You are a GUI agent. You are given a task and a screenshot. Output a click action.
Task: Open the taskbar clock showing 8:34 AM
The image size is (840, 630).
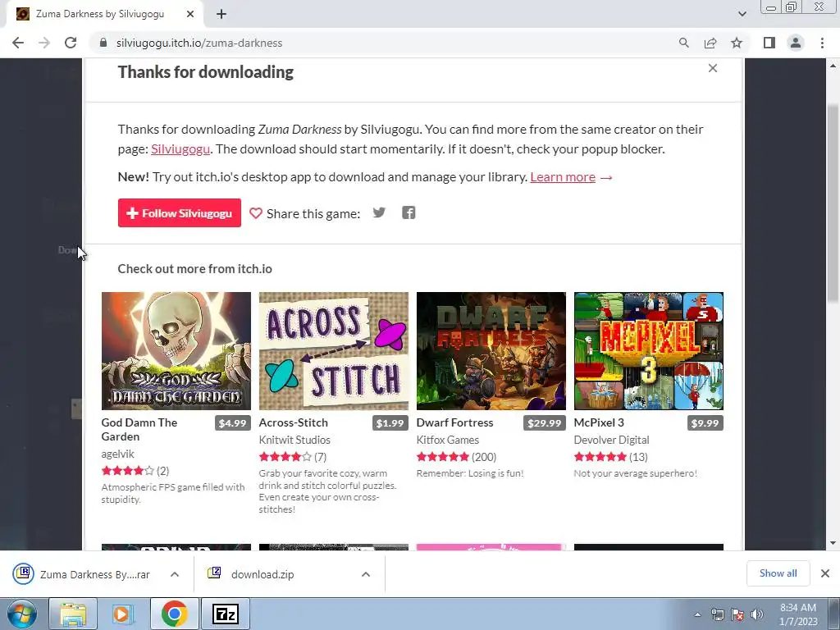798,614
